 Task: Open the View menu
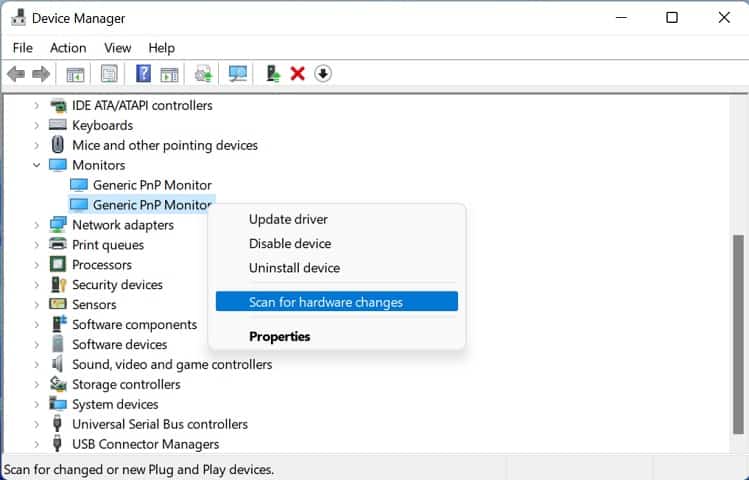118,48
